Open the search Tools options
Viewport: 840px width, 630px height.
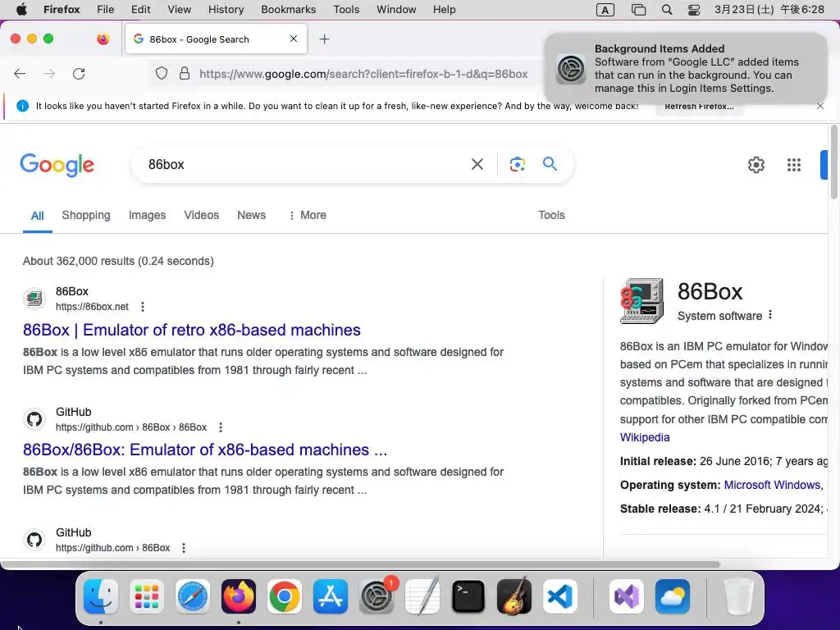[551, 216]
